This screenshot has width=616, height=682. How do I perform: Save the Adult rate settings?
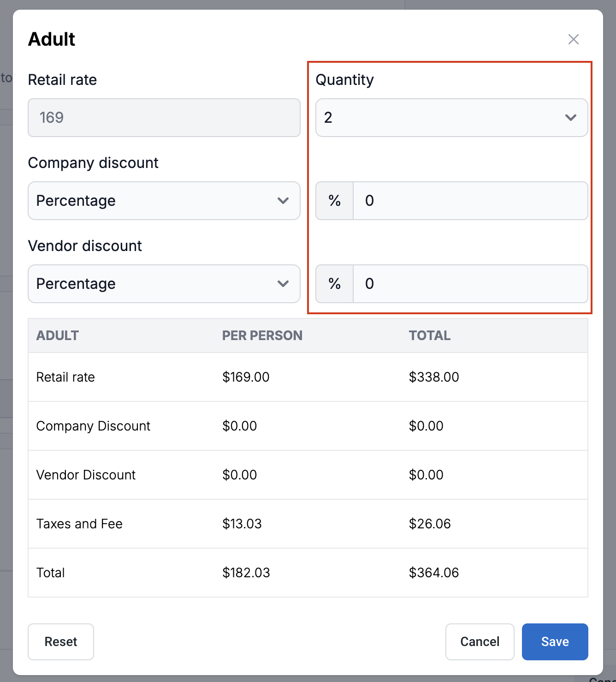coord(555,641)
